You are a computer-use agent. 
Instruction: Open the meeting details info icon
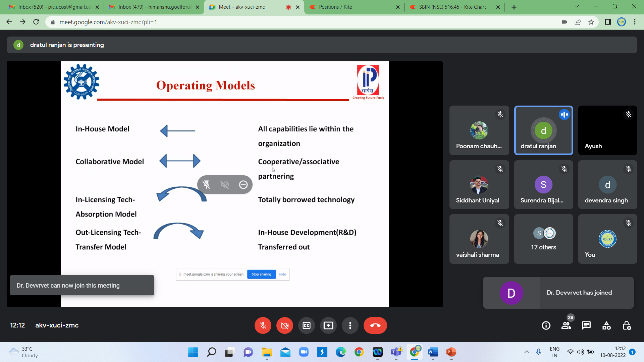click(546, 325)
